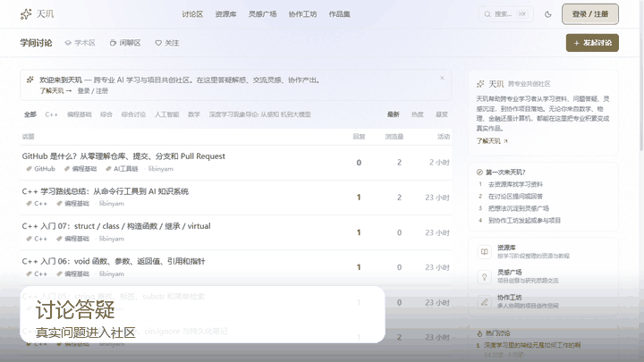Open 协作工坊 in the top navigation

tap(302, 14)
